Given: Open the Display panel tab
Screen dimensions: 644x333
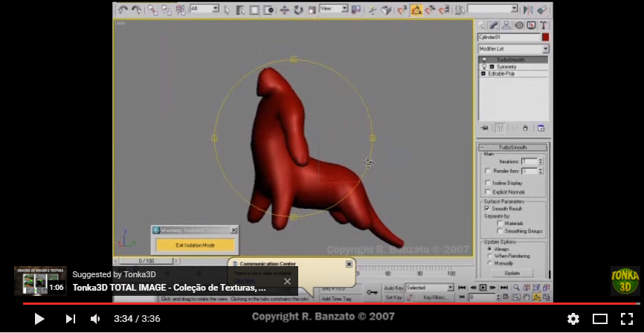Looking at the screenshot, I should pos(531,25).
